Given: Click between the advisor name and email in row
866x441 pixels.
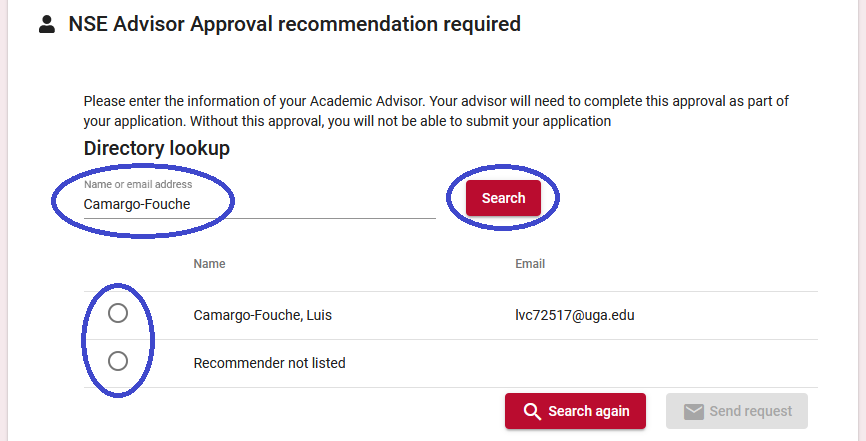Looking at the screenshot, I should [423, 316].
